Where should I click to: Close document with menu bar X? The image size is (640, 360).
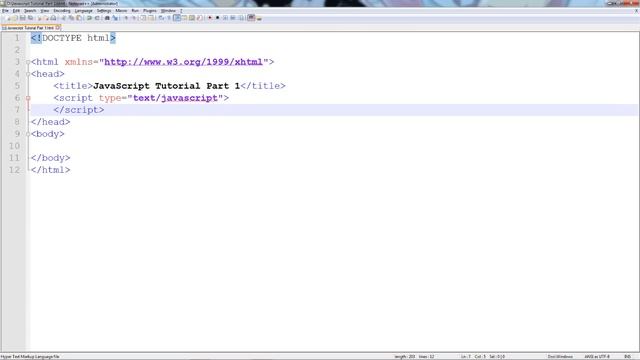636,11
